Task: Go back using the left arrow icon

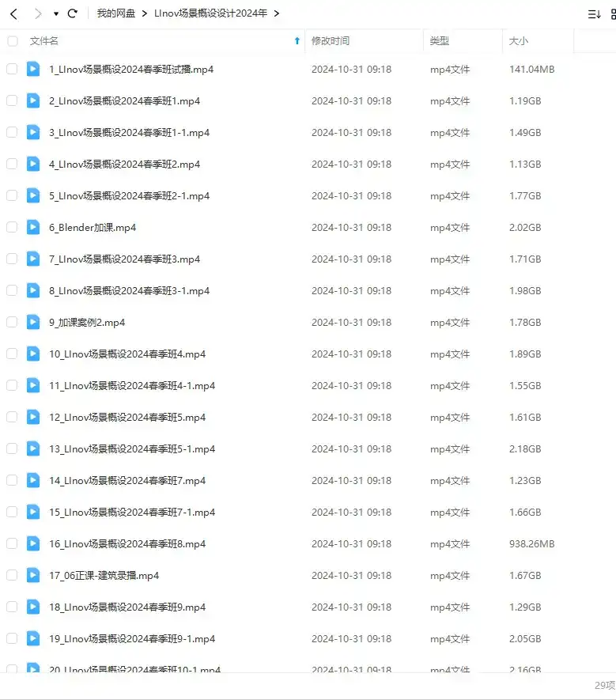Action: [13, 13]
